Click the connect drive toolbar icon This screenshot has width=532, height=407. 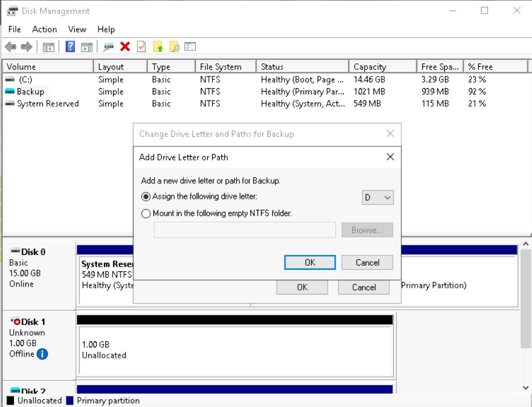[x=108, y=46]
